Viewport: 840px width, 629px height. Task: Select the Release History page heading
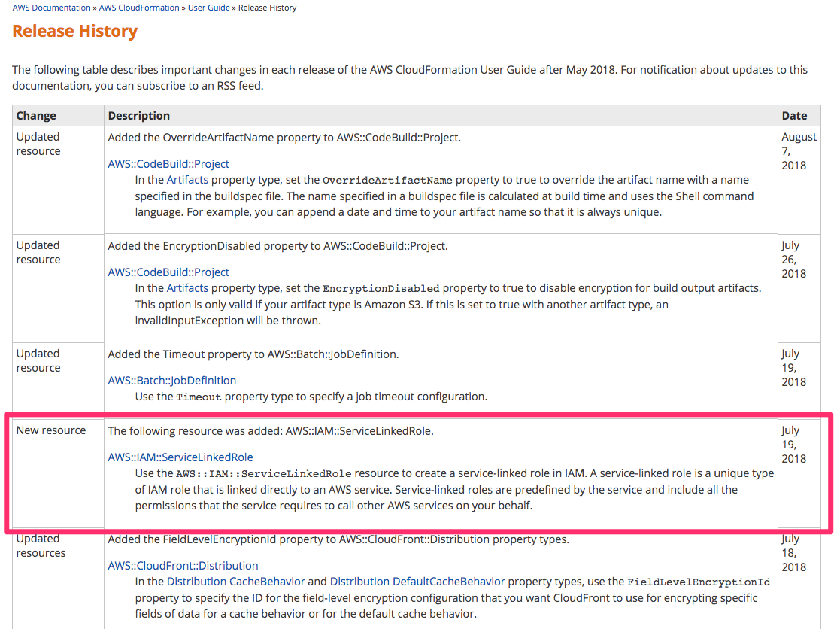point(74,31)
